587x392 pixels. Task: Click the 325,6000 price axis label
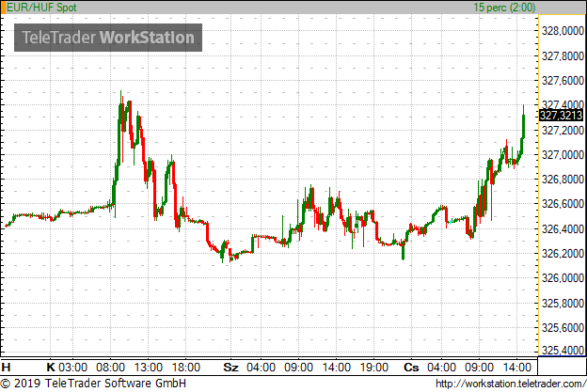coord(563,328)
